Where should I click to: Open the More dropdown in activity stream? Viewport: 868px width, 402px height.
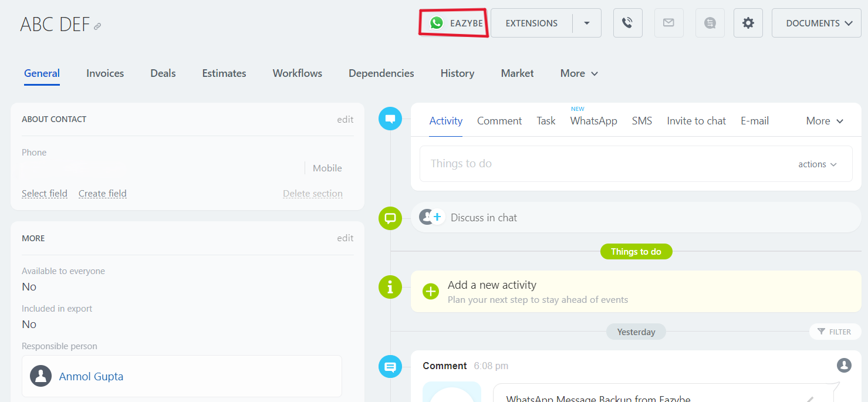pyautogui.click(x=823, y=121)
